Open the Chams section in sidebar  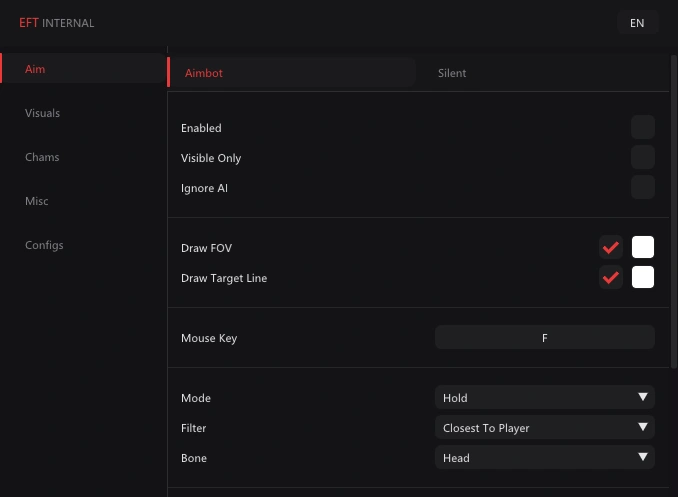click(x=42, y=157)
